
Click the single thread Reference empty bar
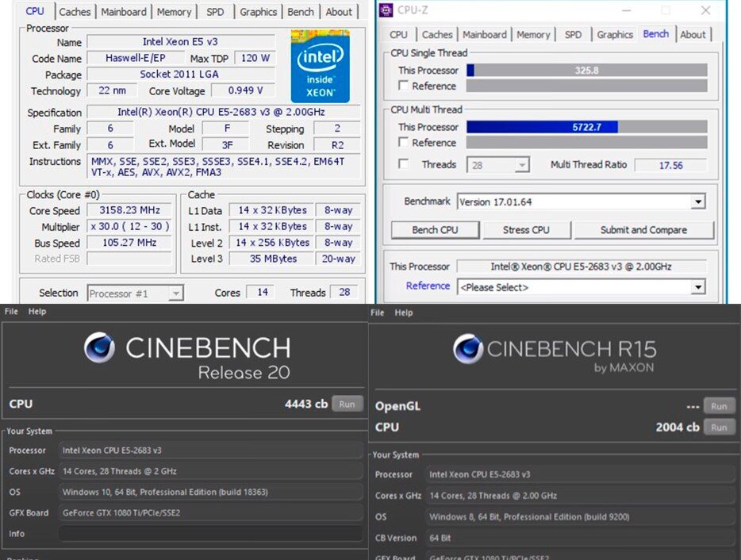pyautogui.click(x=586, y=86)
